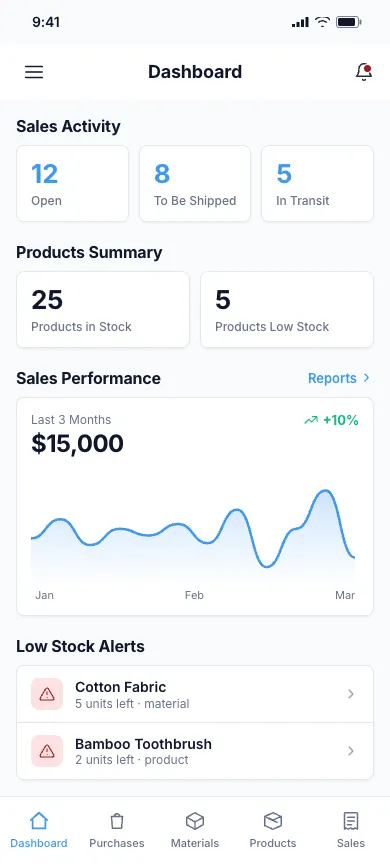The image size is (390, 868).
Task: Tap the cellular signal bars icon
Action: click(x=300, y=22)
